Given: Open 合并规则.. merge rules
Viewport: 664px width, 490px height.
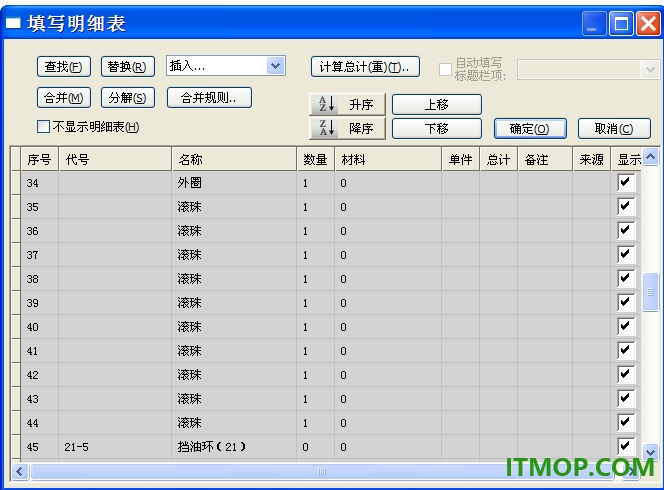Looking at the screenshot, I should click(x=209, y=98).
